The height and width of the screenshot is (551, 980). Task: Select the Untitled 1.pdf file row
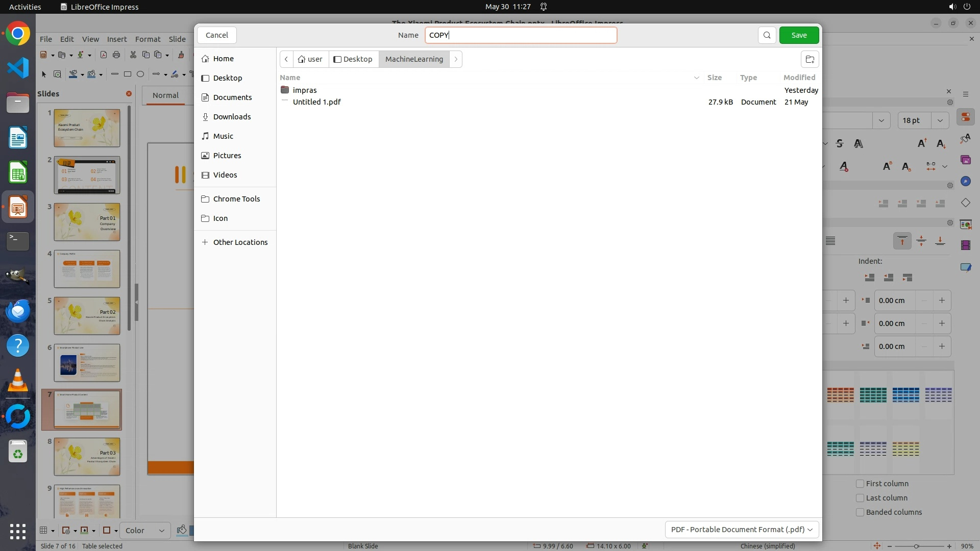click(316, 102)
